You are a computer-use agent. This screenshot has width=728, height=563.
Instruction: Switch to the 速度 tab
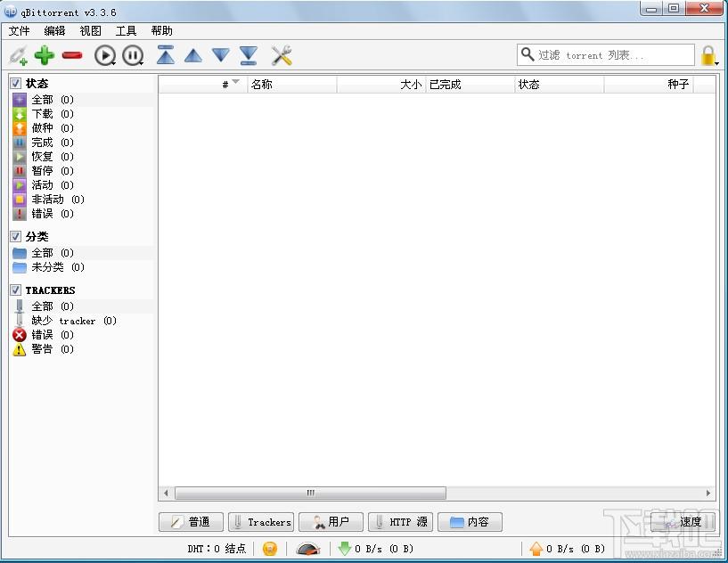click(x=683, y=522)
